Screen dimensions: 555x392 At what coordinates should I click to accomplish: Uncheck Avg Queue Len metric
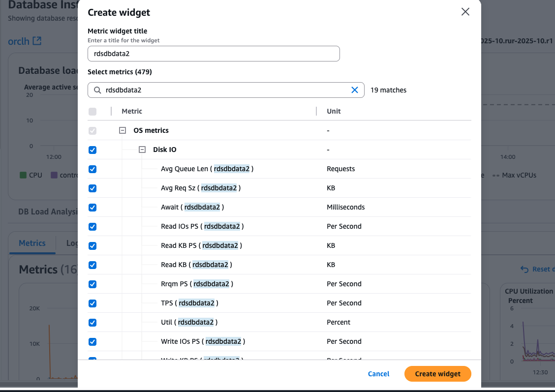coord(92,169)
